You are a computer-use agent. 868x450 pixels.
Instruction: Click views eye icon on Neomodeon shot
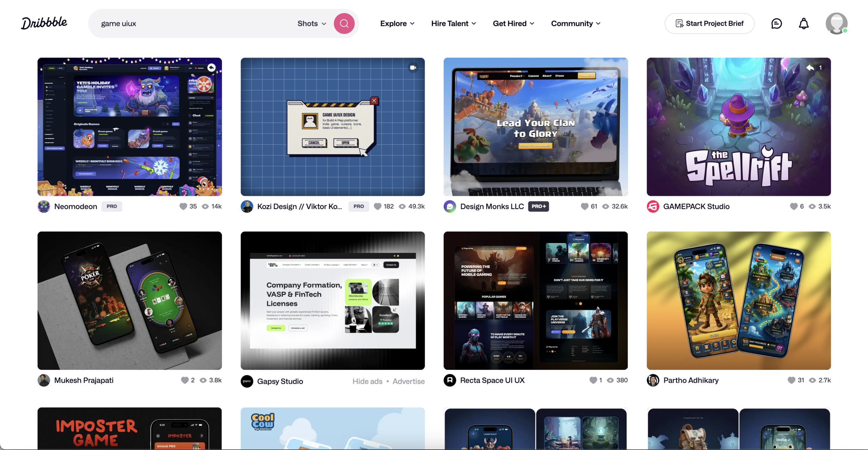click(205, 206)
